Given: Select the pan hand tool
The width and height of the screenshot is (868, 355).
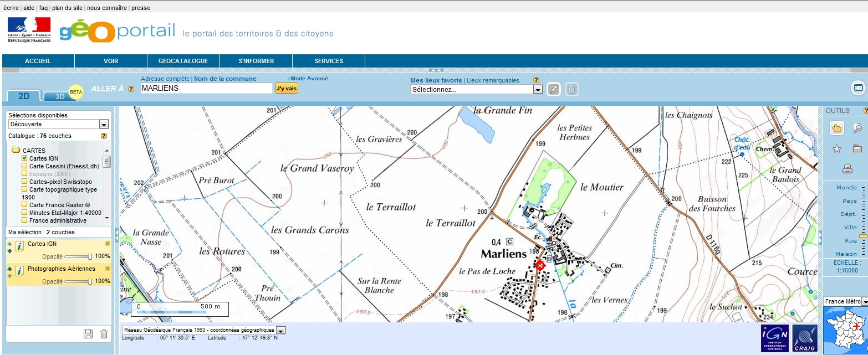Looking at the screenshot, I should (837, 128).
